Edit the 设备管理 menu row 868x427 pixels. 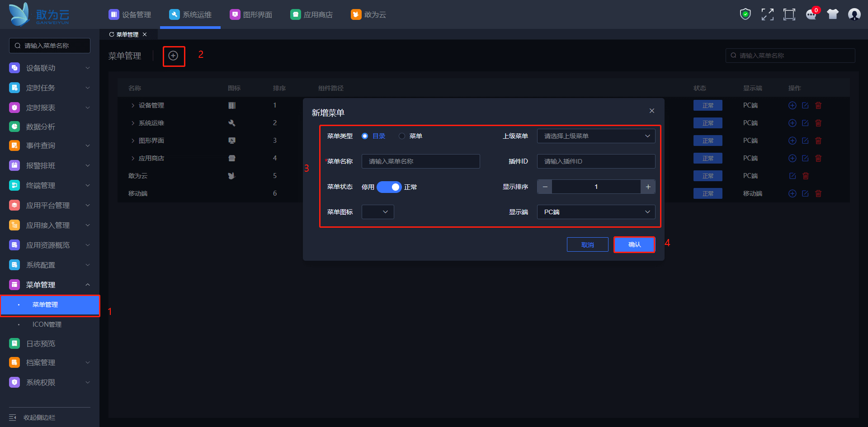tap(805, 105)
